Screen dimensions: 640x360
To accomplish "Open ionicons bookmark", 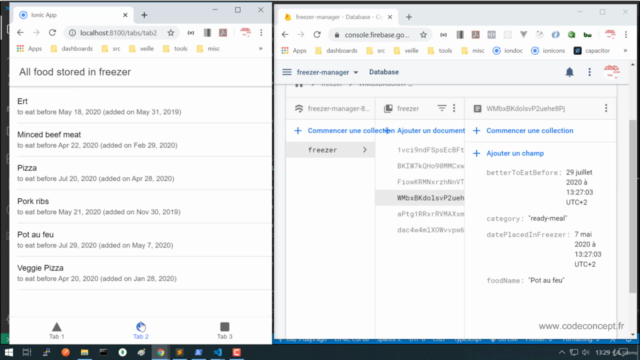I will tap(548, 51).
